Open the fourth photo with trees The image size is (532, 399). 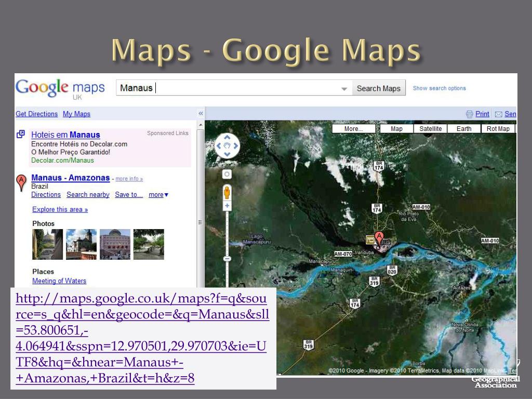[149, 244]
